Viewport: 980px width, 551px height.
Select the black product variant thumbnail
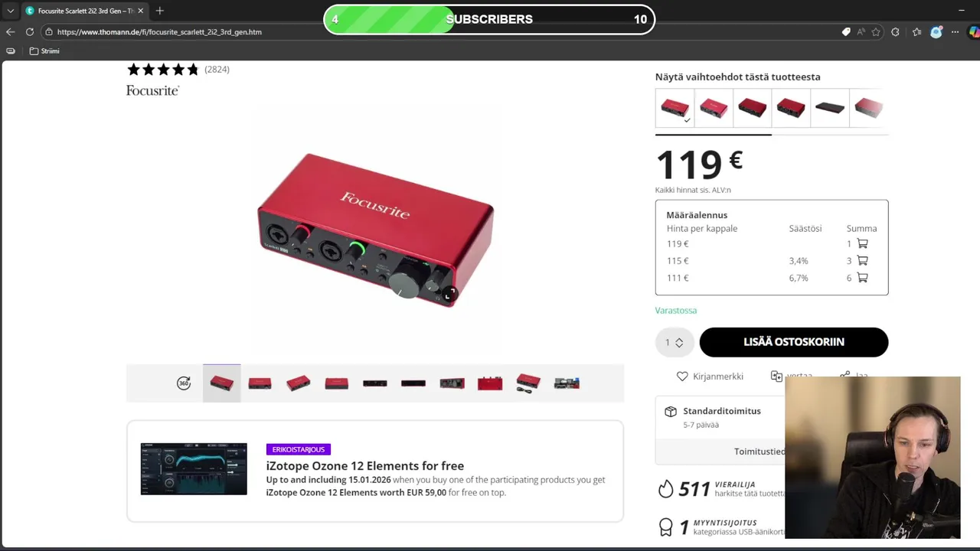pos(830,108)
